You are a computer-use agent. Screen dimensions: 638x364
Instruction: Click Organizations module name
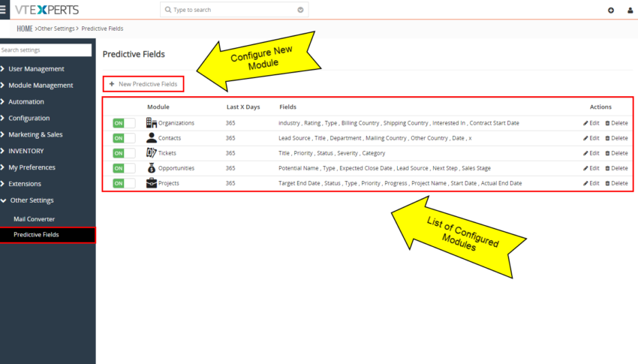[176, 123]
